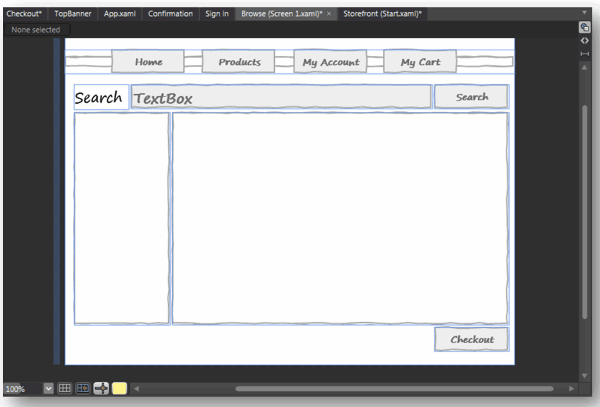Click the sketch-style Checkout button
This screenshot has height=407, width=600.
coord(471,339)
